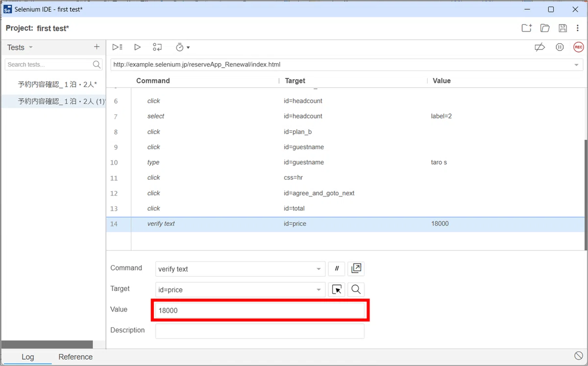Find target in page magnifier icon
The image size is (588, 366).
coord(356,290)
